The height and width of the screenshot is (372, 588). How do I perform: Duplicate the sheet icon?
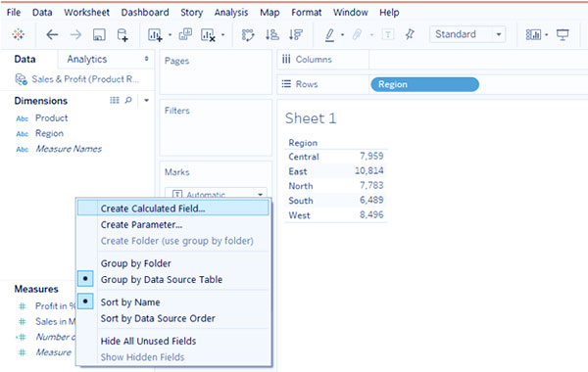[x=185, y=34]
